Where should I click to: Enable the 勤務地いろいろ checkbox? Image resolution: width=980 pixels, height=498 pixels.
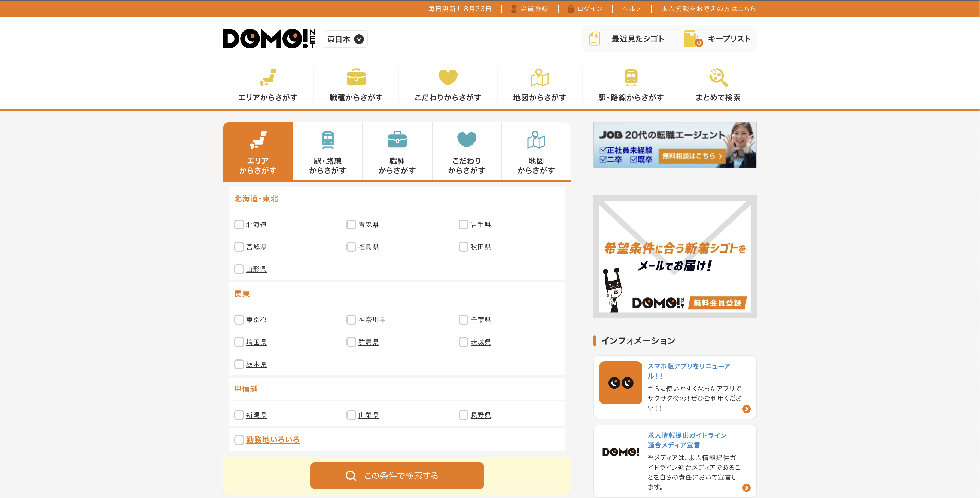click(x=239, y=440)
